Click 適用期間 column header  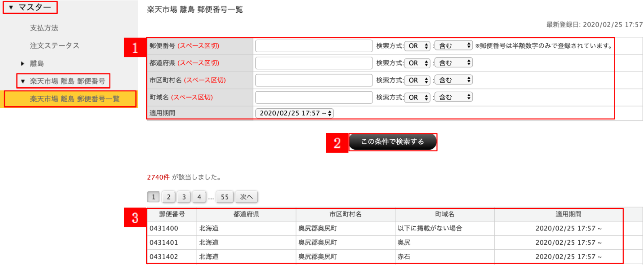pos(568,214)
